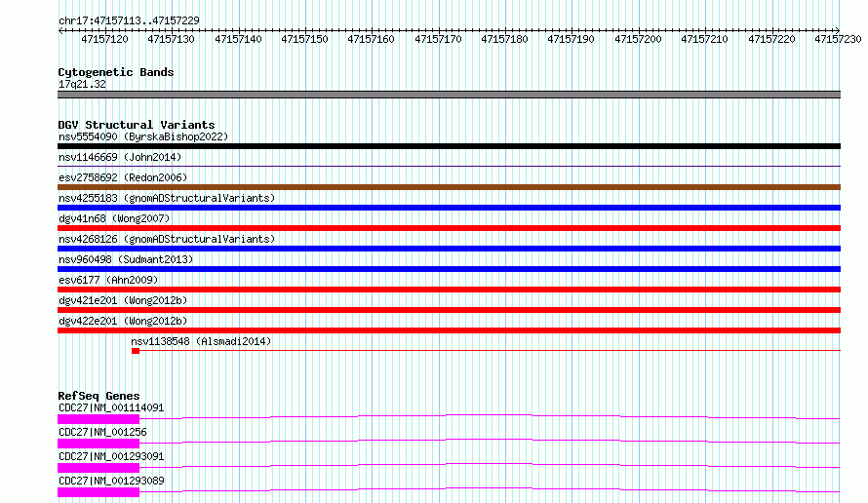This screenshot has width=868, height=503.
Task: Click the chr17:47157113..47157229 coordinate label
Action: click(x=129, y=20)
